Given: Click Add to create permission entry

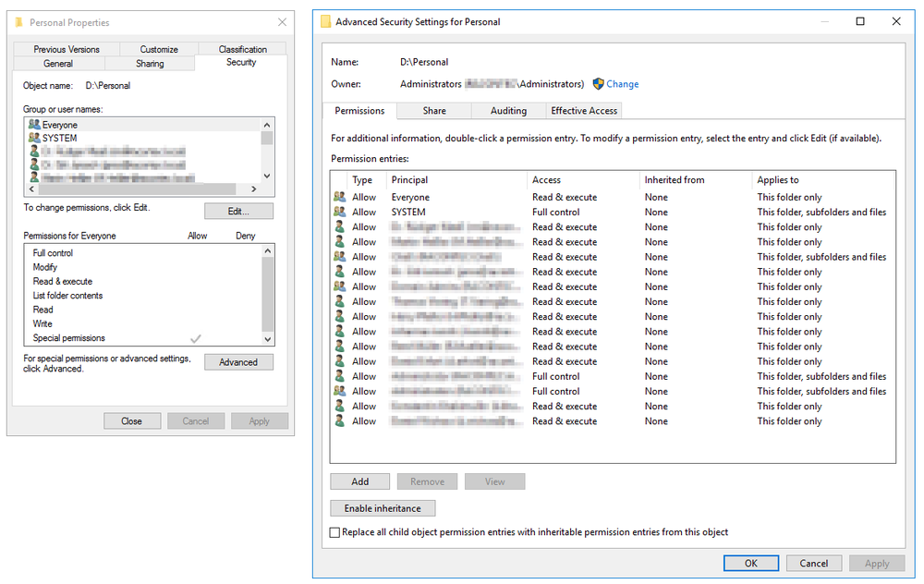Looking at the screenshot, I should pos(360,481).
